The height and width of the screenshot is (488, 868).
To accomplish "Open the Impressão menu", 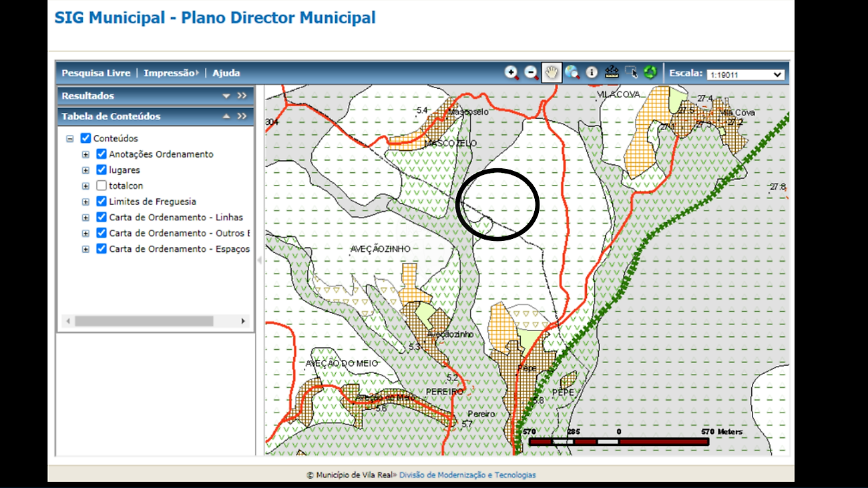I will pyautogui.click(x=172, y=73).
